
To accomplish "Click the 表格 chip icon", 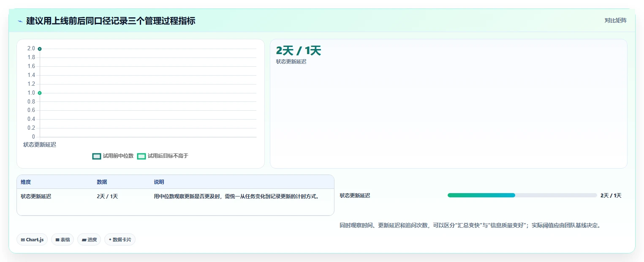I will pos(57,240).
